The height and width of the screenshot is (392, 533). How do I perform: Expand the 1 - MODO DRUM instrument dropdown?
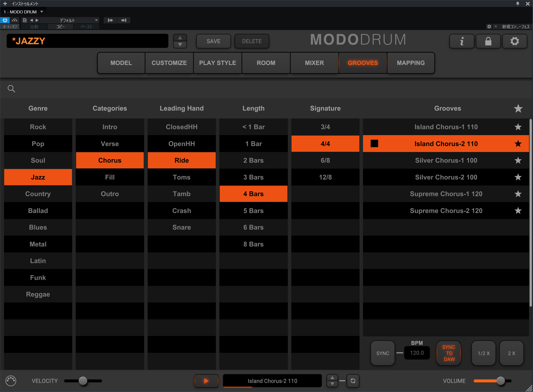[x=42, y=12]
